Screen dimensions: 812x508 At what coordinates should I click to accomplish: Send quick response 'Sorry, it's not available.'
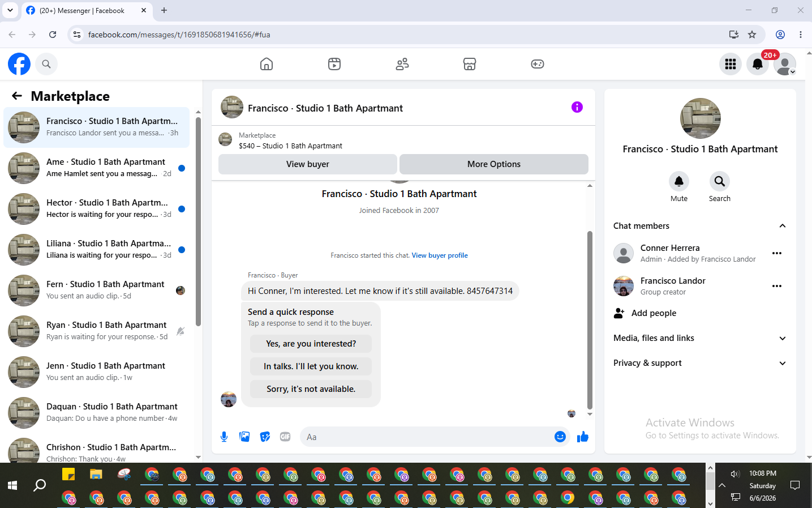point(311,389)
